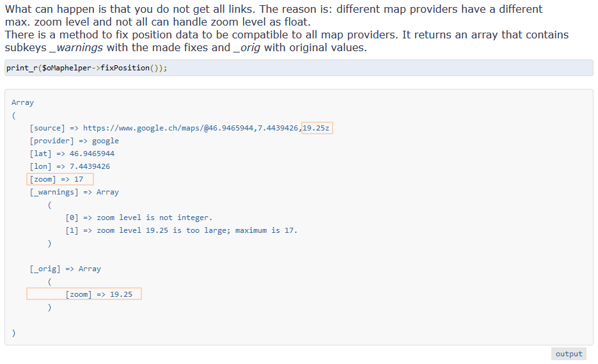Click fixPosition method name in code
This screenshot has width=598, height=364.
point(125,68)
